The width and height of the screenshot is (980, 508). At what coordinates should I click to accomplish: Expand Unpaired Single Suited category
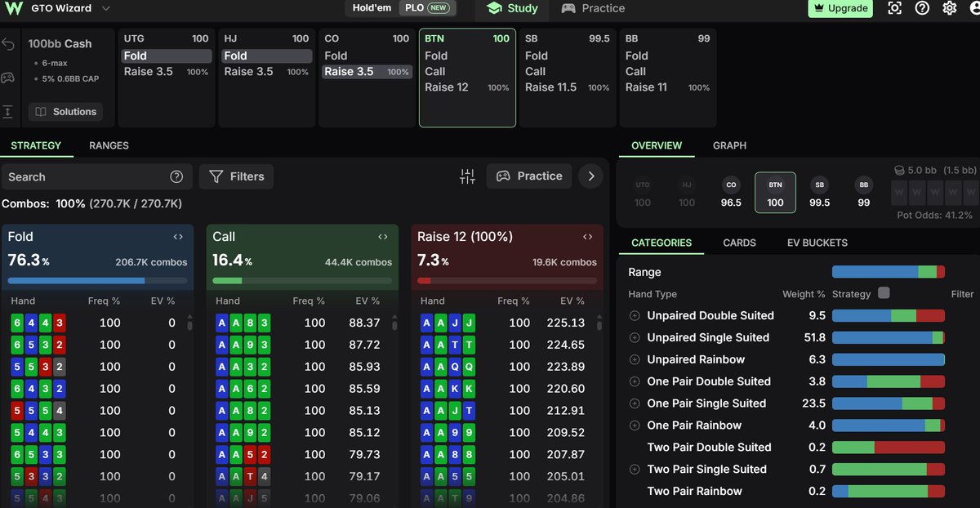[635, 337]
